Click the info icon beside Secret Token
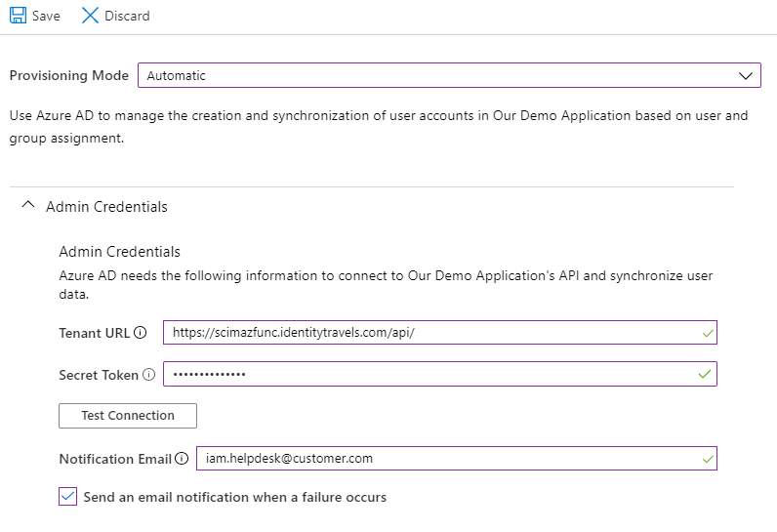This screenshot has width=777, height=532. [148, 375]
